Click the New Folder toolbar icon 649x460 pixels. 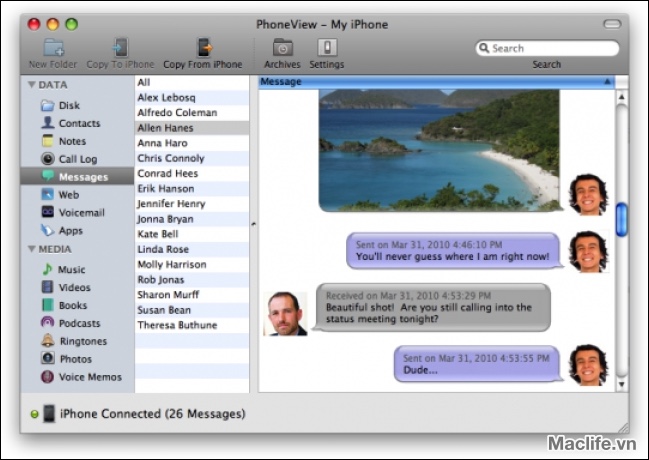point(53,47)
